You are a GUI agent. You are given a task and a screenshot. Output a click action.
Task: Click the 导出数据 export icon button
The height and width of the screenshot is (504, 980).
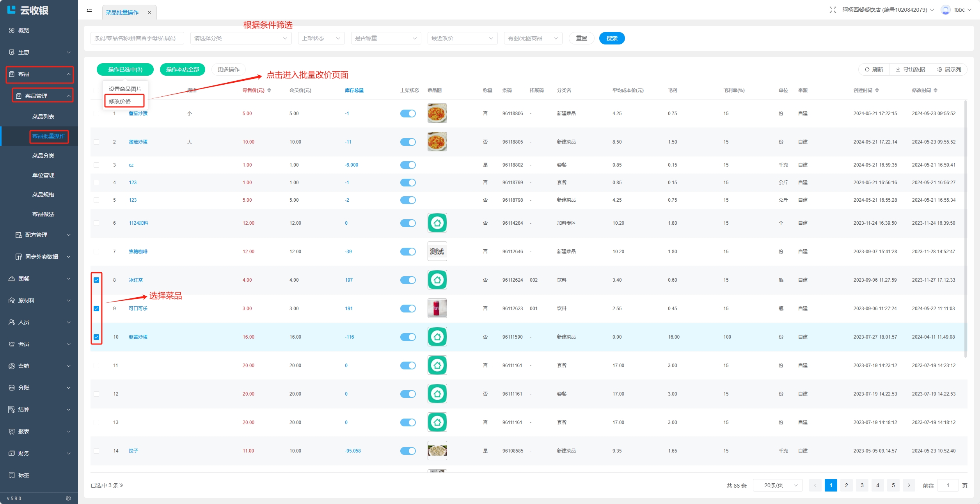pos(910,69)
